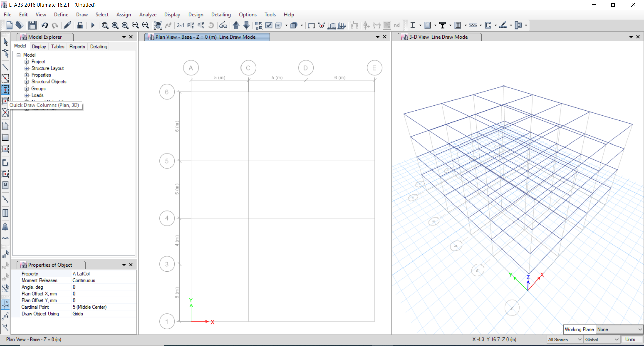Lock the model using the padlock icon
This screenshot has height=346, width=644.
click(x=80, y=25)
